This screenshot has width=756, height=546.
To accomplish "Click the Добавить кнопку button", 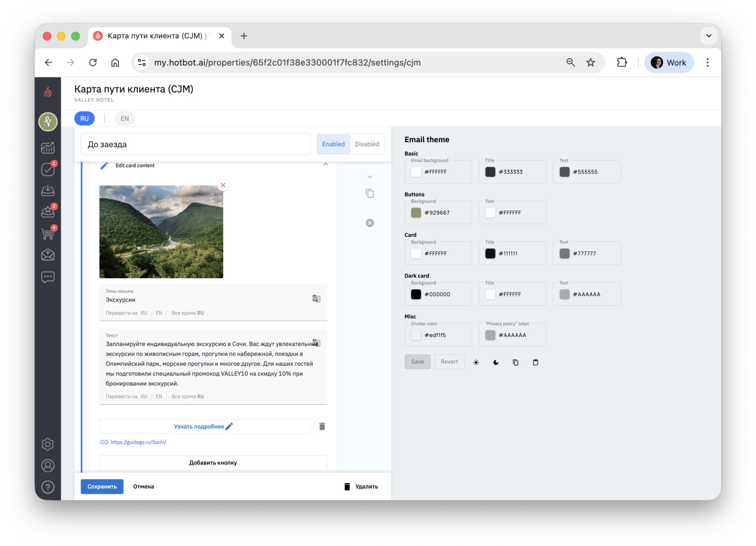I will [213, 463].
